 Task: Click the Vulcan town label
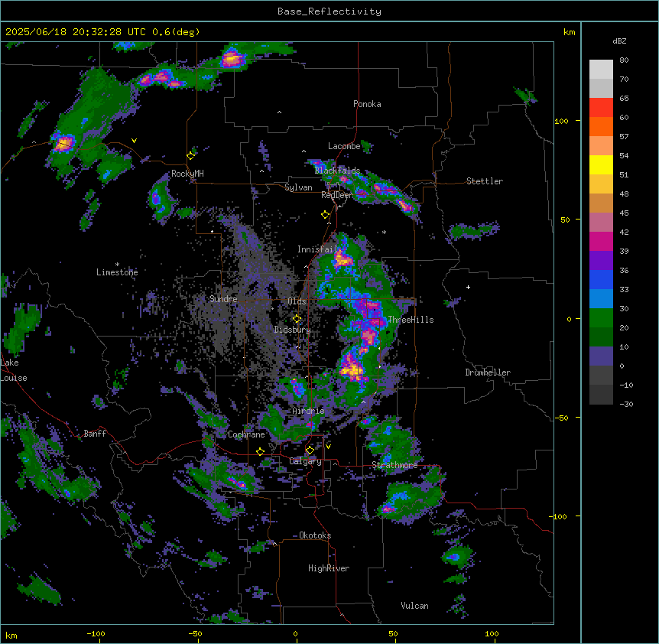415,606
